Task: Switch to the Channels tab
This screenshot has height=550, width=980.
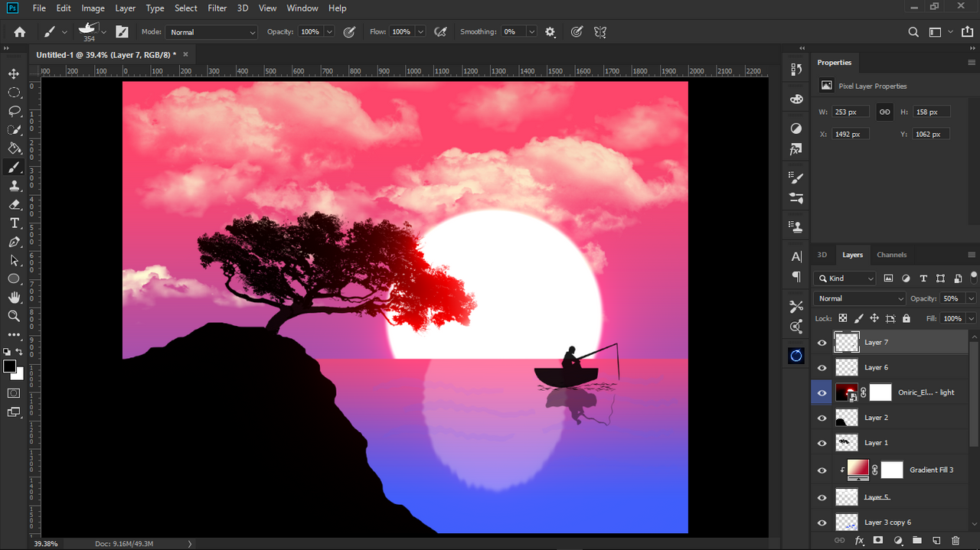Action: pyautogui.click(x=892, y=255)
